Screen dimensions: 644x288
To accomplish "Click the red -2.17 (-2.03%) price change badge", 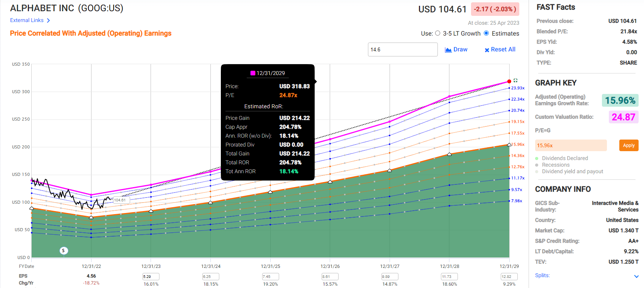I will [495, 9].
